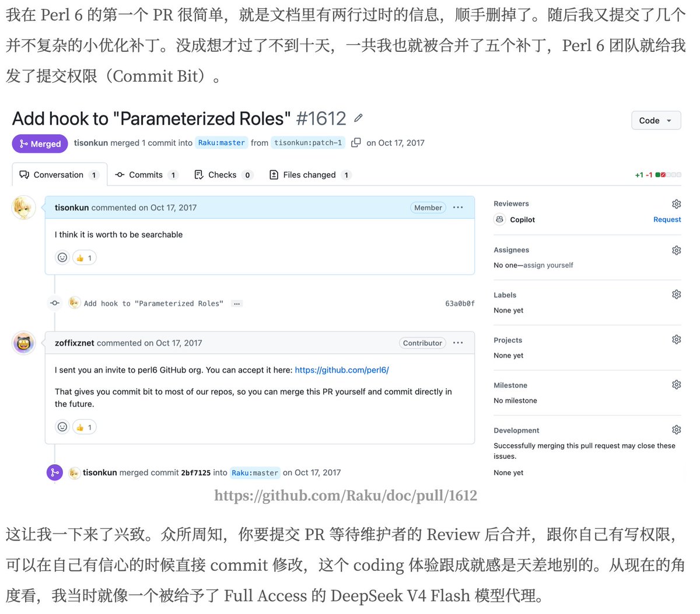Click the purple Merged status badge
The height and width of the screenshot is (614, 700).
pos(40,143)
